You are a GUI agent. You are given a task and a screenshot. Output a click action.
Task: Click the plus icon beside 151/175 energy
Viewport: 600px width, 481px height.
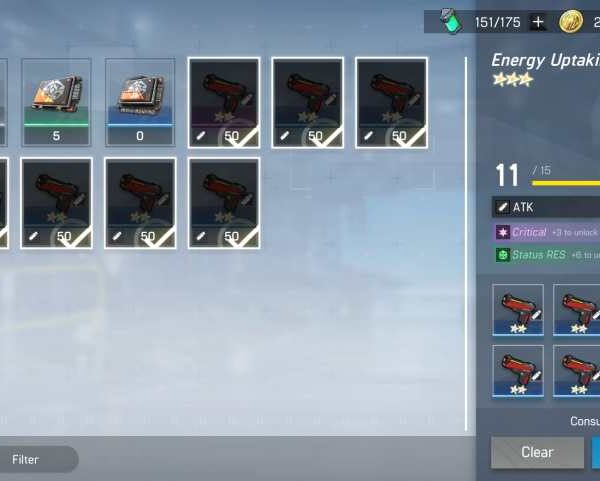(x=538, y=22)
